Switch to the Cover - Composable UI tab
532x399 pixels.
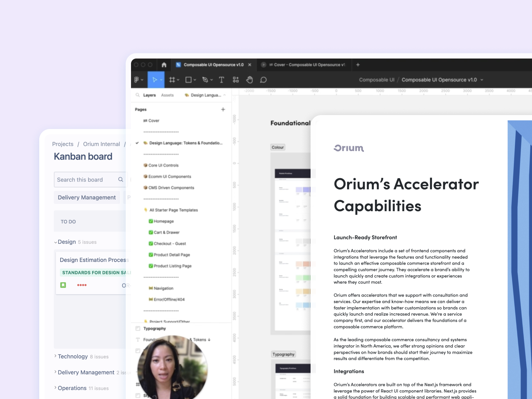304,65
